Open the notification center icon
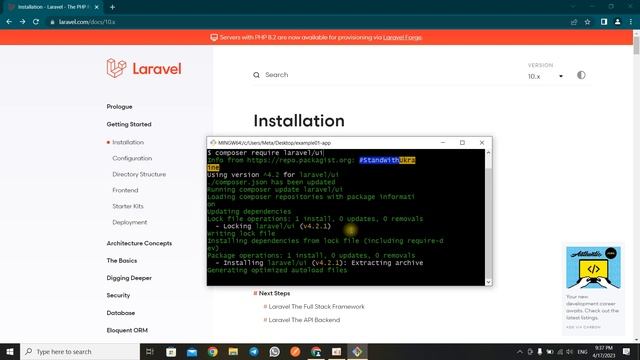The width and height of the screenshot is (640, 360). tap(627, 351)
